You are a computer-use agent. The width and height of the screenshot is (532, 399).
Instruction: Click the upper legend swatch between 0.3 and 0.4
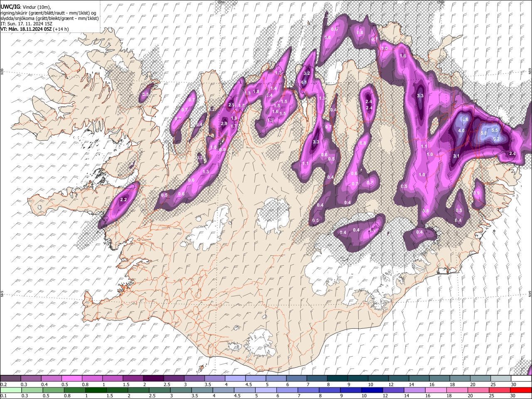pyautogui.click(x=31, y=379)
